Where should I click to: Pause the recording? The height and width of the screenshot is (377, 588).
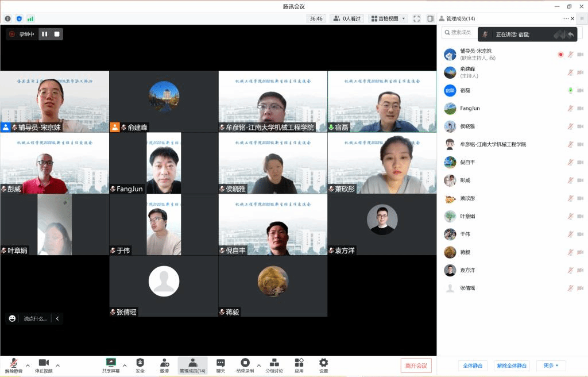tap(45, 34)
